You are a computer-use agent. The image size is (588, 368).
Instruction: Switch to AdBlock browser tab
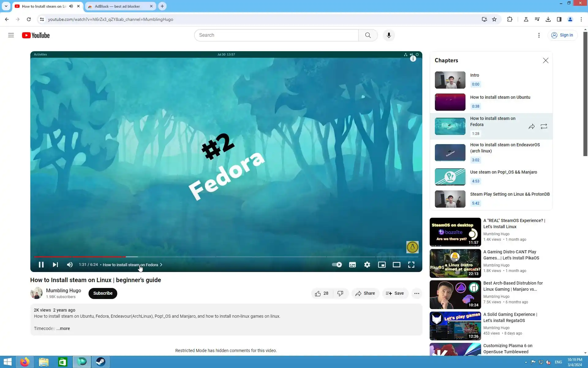(x=117, y=6)
